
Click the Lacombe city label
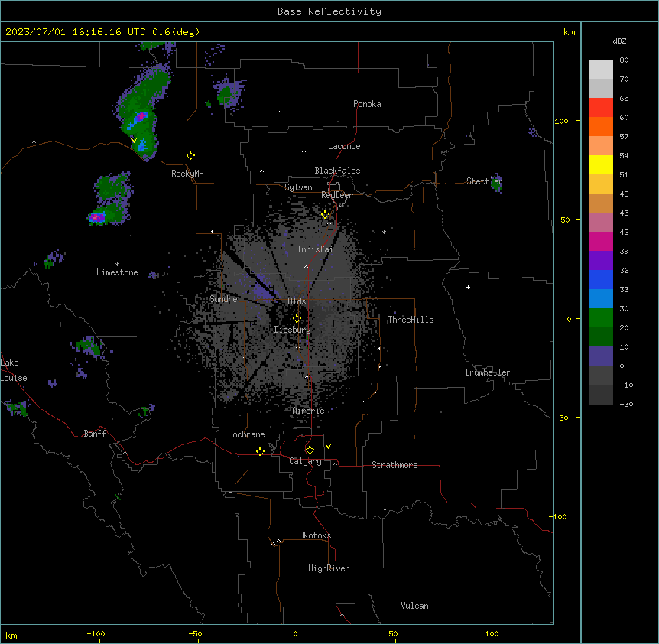tap(344, 146)
